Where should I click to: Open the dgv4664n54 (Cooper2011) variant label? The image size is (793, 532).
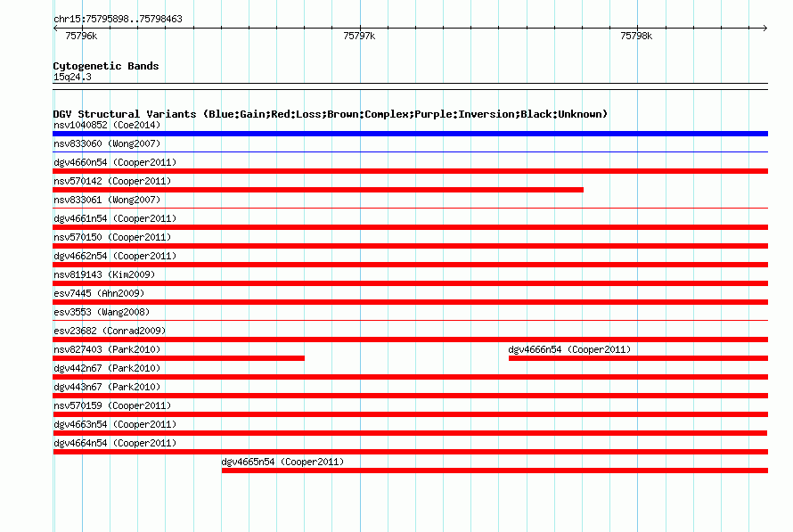click(x=115, y=443)
